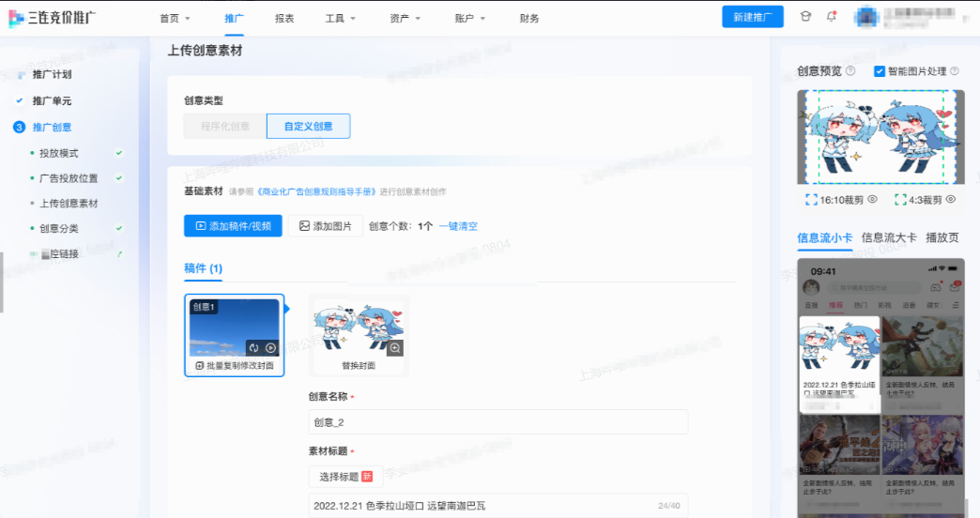Toggle the 智能图片处理 checkbox
Screen dimensions: 980x518
point(880,71)
